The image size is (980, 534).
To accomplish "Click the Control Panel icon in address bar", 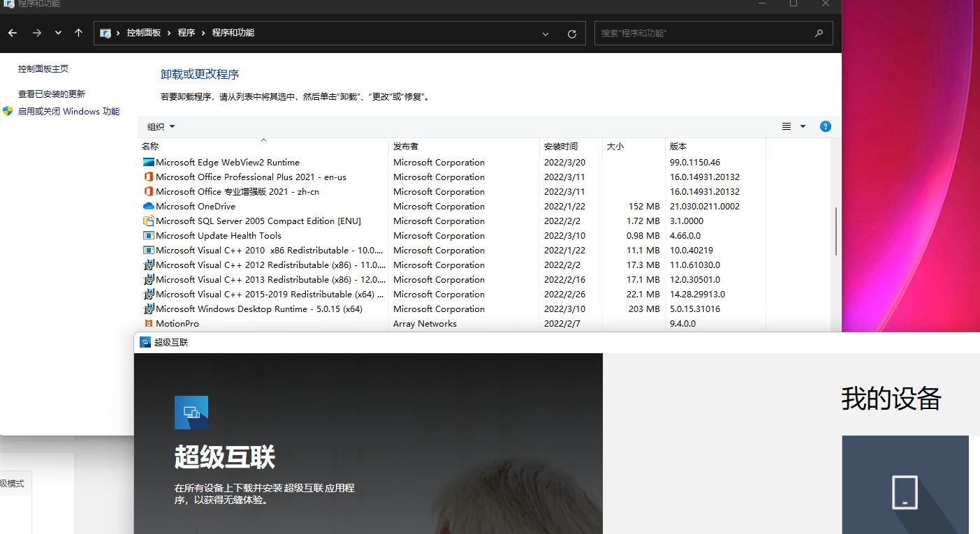I will click(x=105, y=33).
